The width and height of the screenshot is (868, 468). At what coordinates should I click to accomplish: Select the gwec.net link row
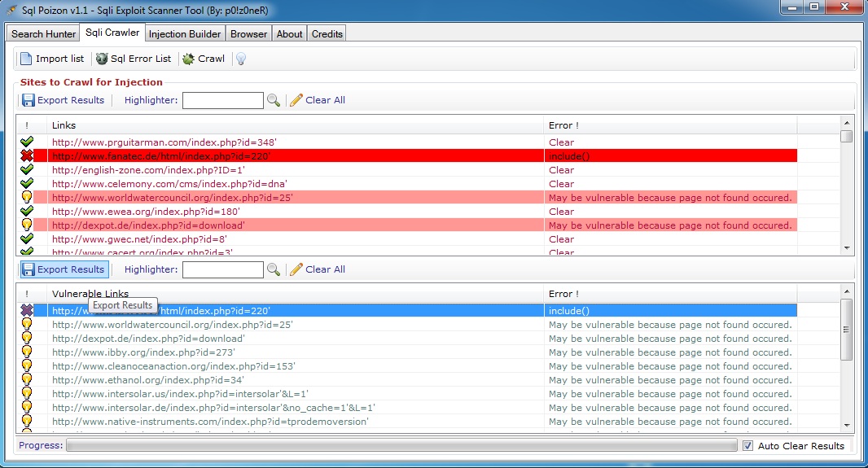click(139, 239)
